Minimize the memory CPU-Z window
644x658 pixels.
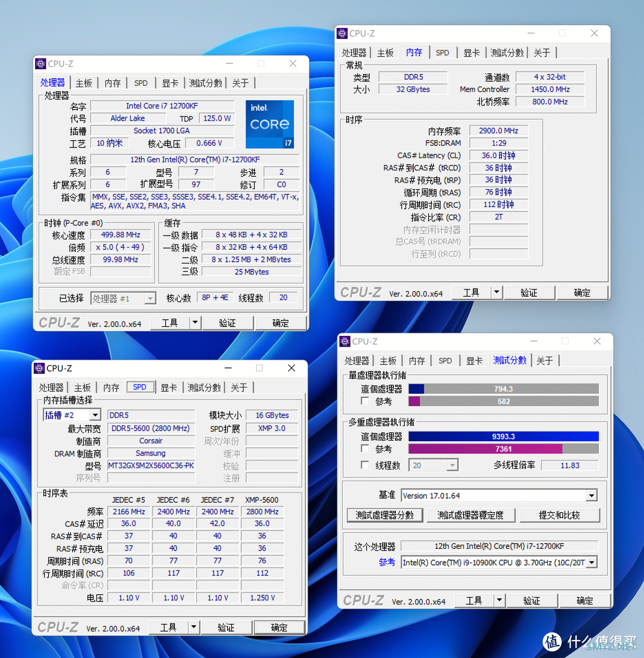tap(531, 33)
